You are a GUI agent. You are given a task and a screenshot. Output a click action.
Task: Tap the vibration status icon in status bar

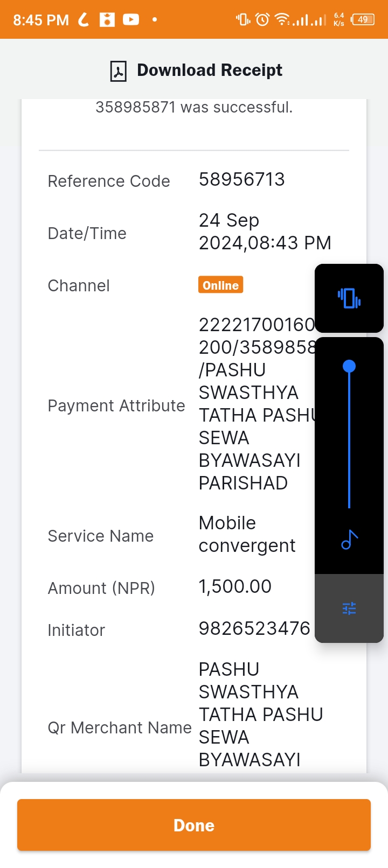[x=243, y=20]
